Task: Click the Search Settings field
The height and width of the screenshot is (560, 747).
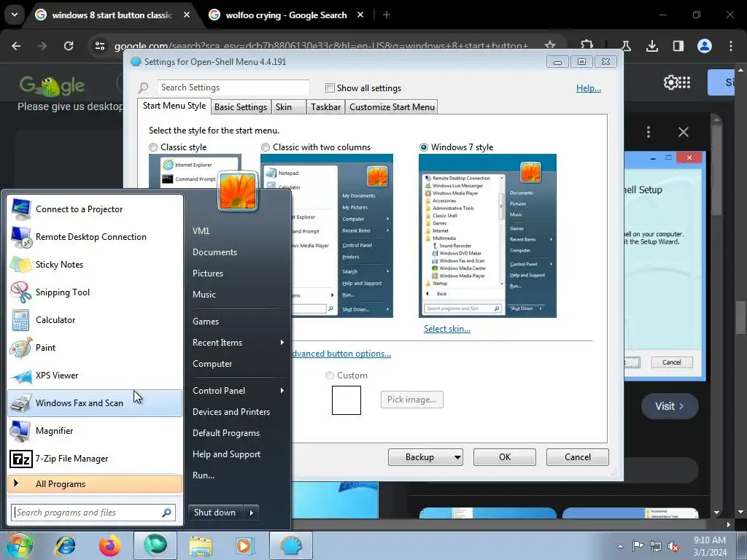Action: [x=233, y=87]
